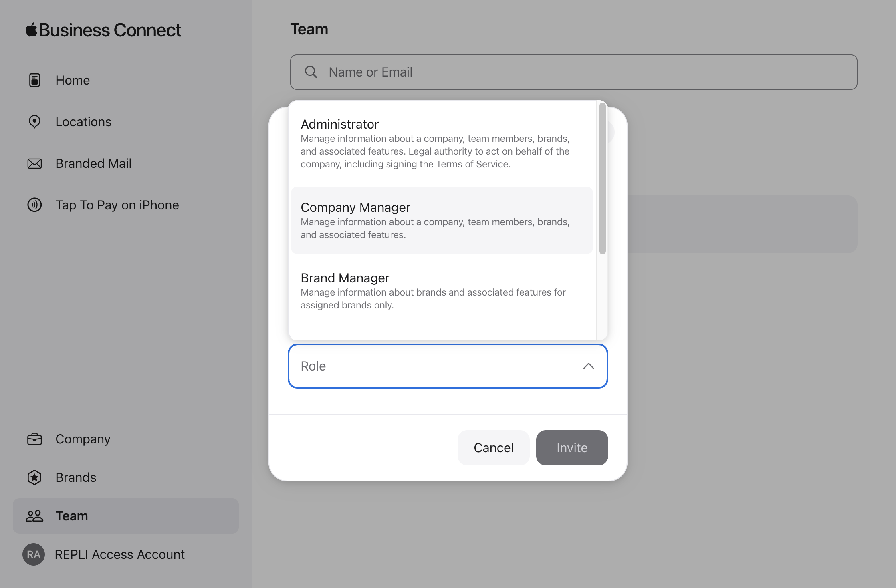Select the Administrator role option

click(442, 143)
